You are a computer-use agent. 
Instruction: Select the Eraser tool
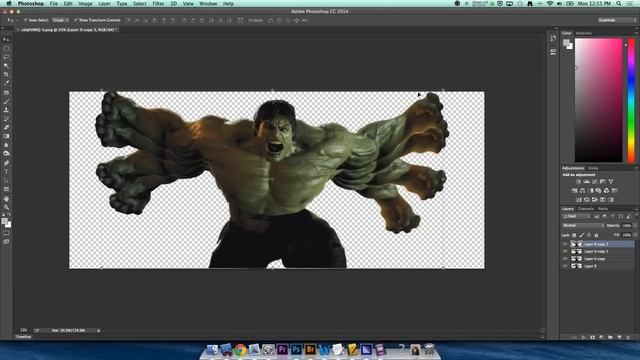coord(6,127)
